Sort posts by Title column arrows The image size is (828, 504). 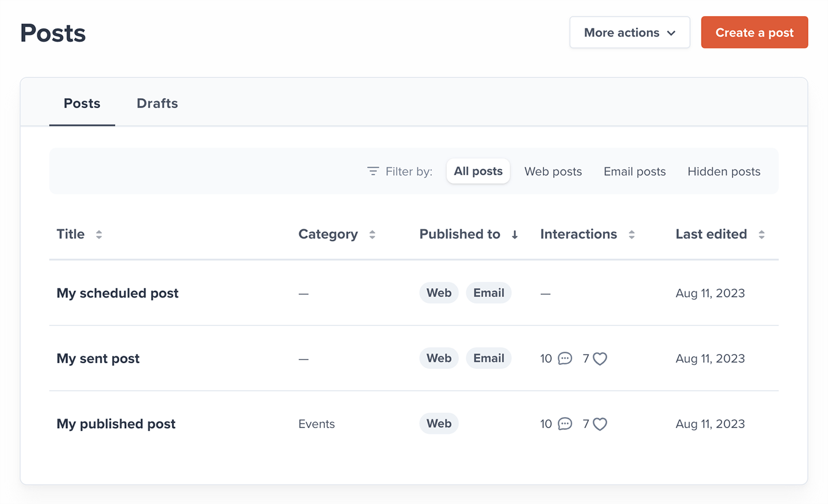99,234
